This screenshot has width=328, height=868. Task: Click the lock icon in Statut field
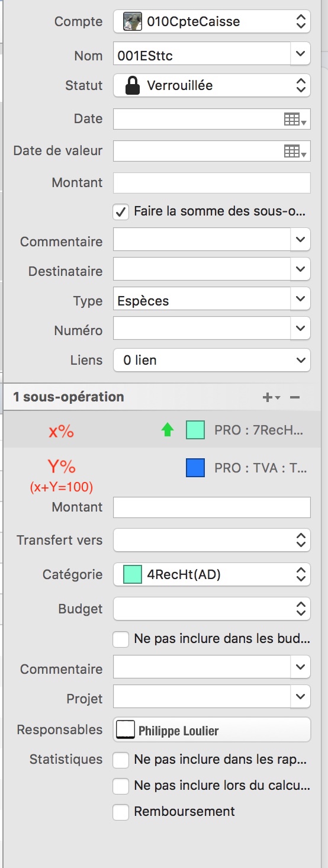tap(132, 85)
